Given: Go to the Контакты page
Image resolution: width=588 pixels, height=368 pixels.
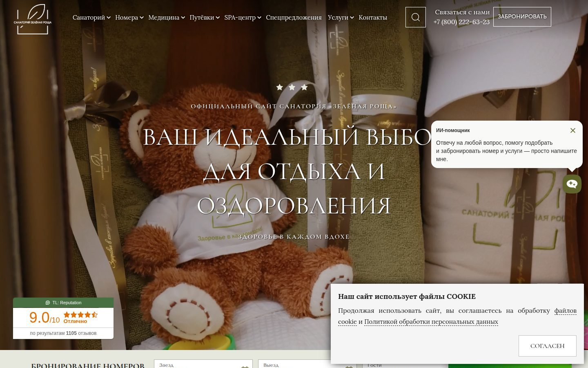Looking at the screenshot, I should [x=373, y=17].
